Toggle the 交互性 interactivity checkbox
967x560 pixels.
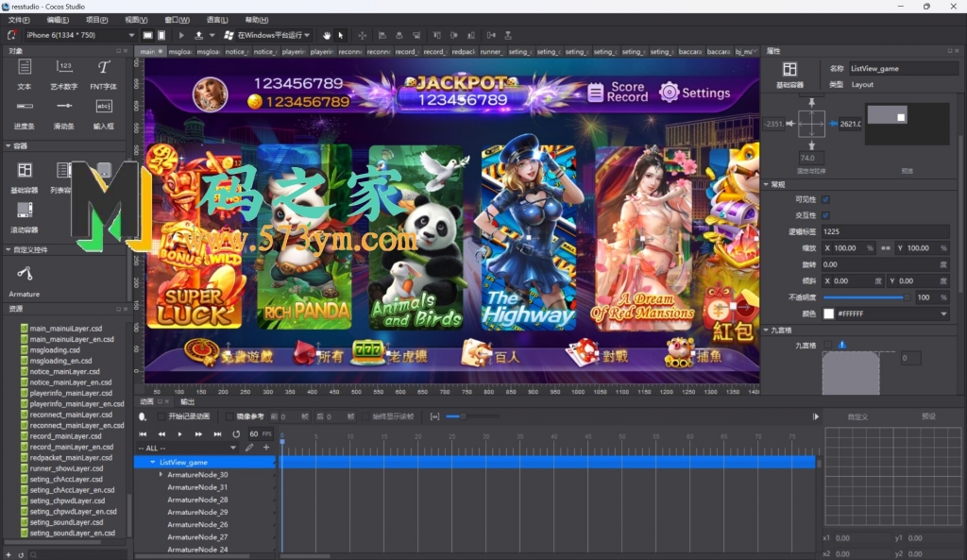(825, 215)
